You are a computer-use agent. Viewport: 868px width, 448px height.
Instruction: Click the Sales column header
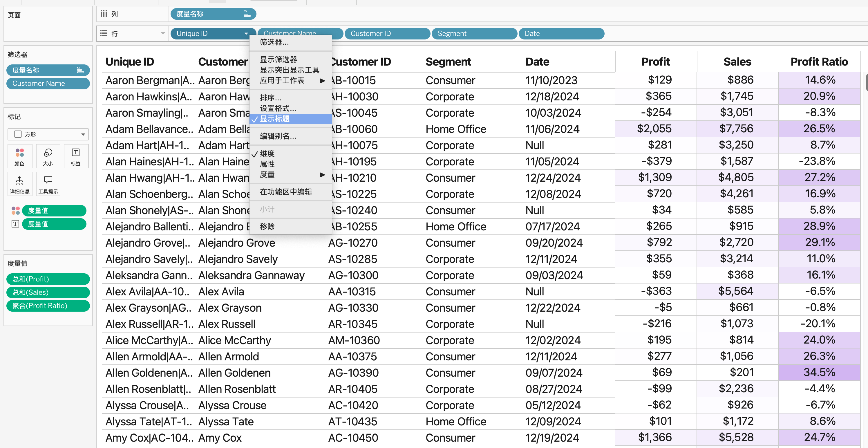[737, 62]
